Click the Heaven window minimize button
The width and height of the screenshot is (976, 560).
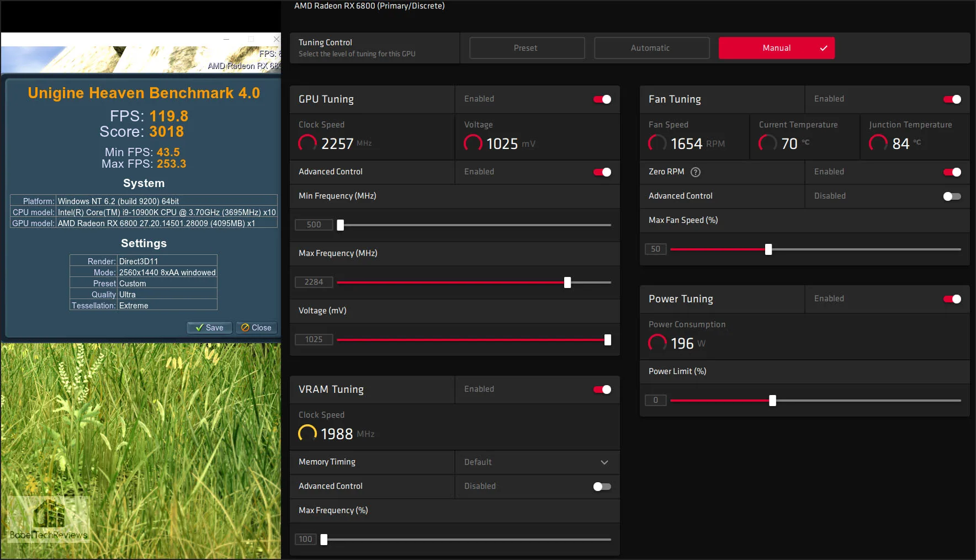tap(226, 39)
